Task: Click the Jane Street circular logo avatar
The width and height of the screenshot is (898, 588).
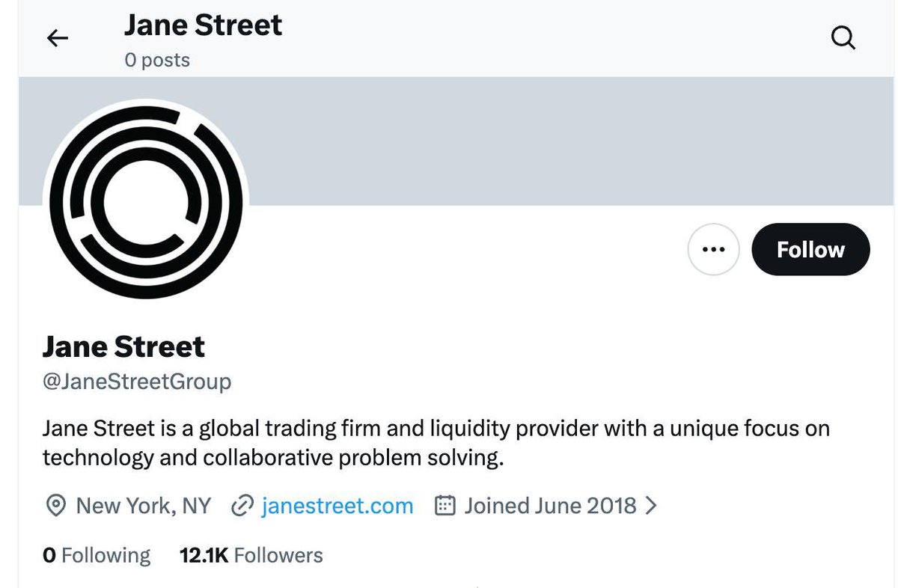Action: (x=145, y=199)
